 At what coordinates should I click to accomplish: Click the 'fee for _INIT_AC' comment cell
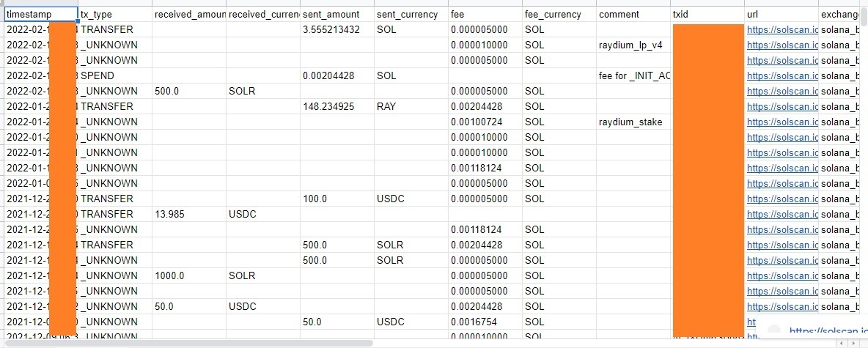click(634, 75)
